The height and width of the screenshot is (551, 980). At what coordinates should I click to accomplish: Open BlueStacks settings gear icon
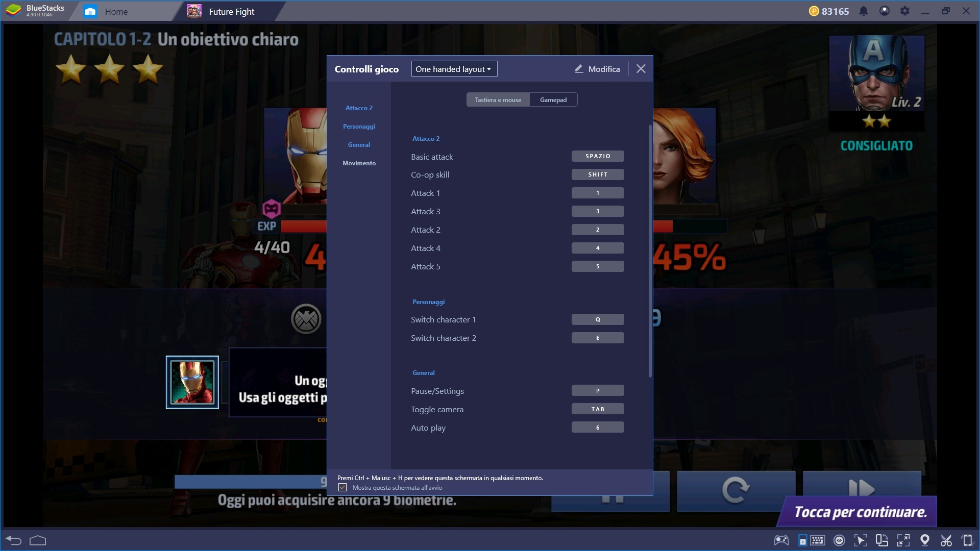(905, 11)
